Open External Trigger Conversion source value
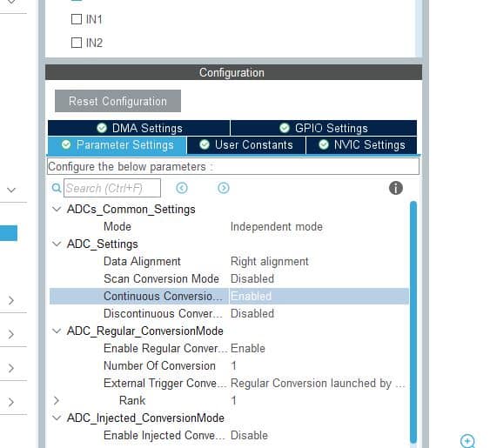Viewport: 490px width, 448px height. pyautogui.click(x=318, y=384)
